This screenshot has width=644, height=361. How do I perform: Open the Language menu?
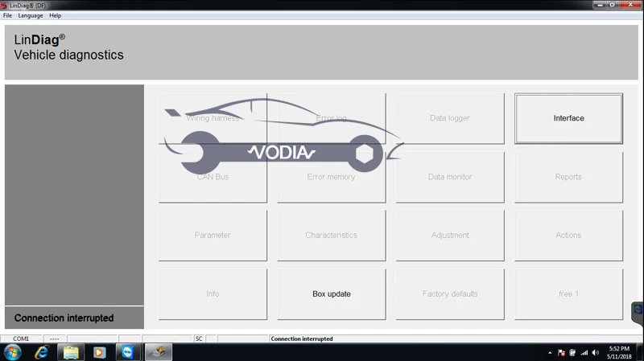pos(31,15)
